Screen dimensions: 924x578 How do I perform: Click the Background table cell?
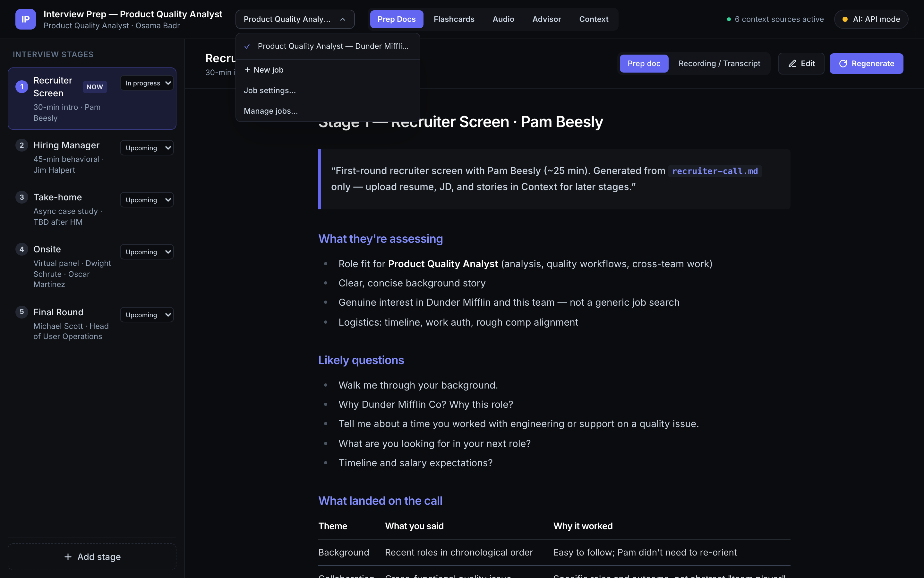tap(344, 552)
